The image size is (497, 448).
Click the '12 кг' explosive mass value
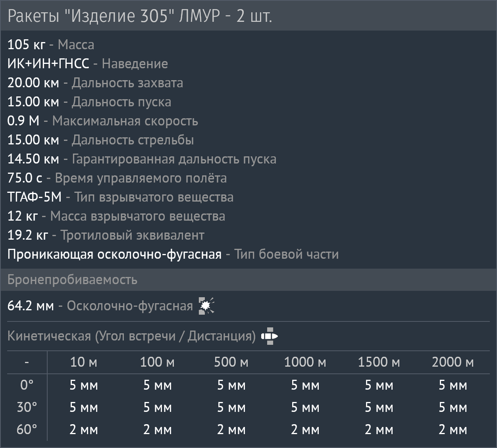[23, 216]
